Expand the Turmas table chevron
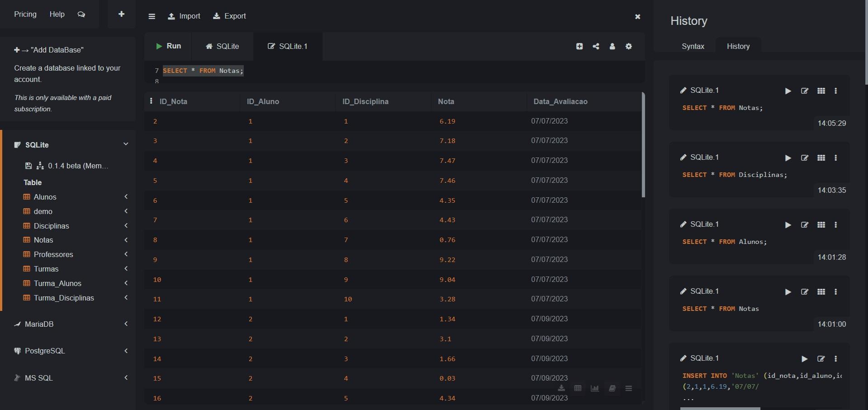868x410 pixels. pos(126,268)
